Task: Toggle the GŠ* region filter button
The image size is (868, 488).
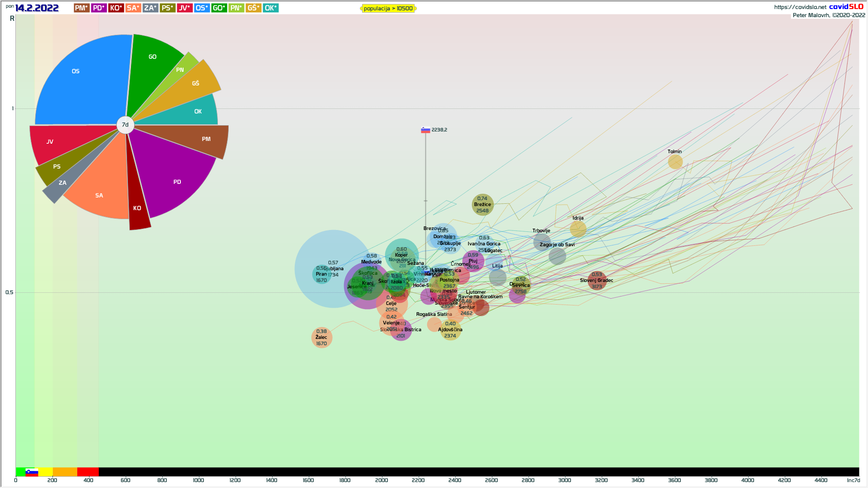Action: pyautogui.click(x=253, y=8)
